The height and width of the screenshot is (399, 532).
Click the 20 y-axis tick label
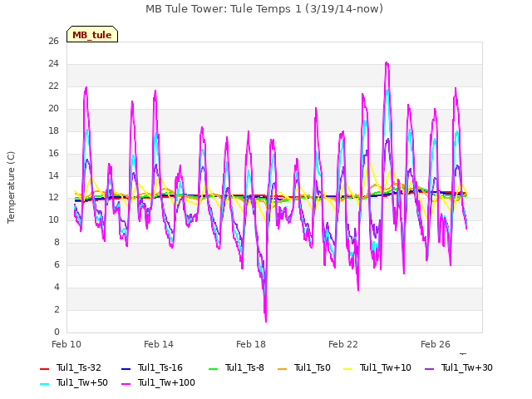[x=53, y=109]
